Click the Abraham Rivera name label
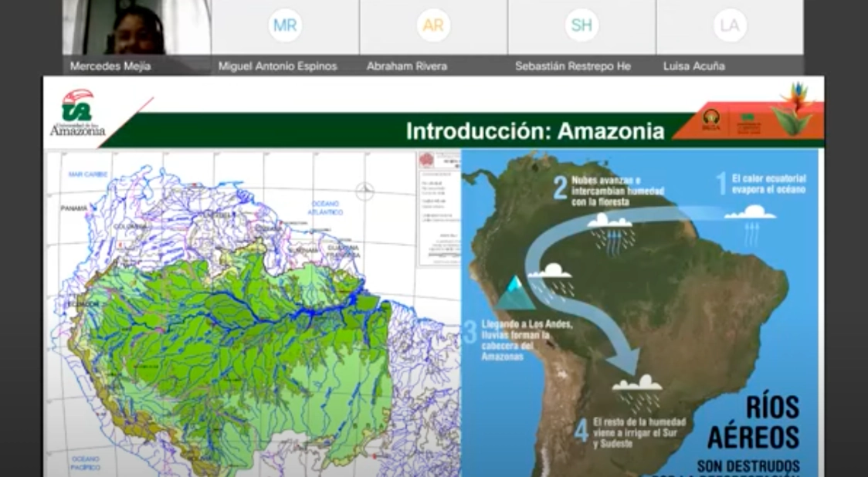The height and width of the screenshot is (477, 868). [x=406, y=66]
